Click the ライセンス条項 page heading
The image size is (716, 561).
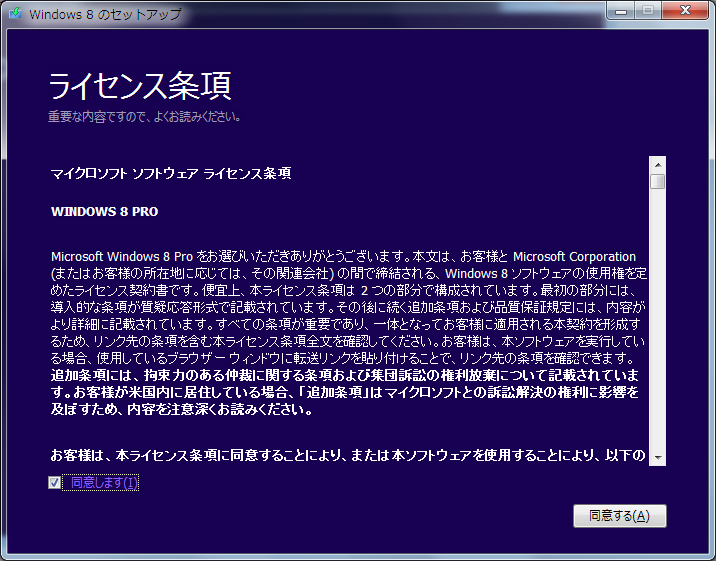[140, 86]
